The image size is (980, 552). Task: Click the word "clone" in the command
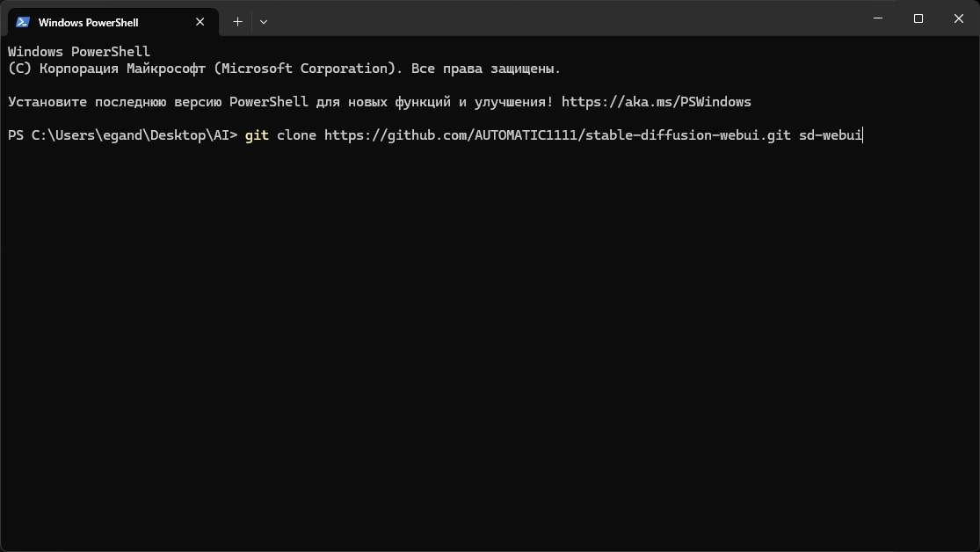296,135
